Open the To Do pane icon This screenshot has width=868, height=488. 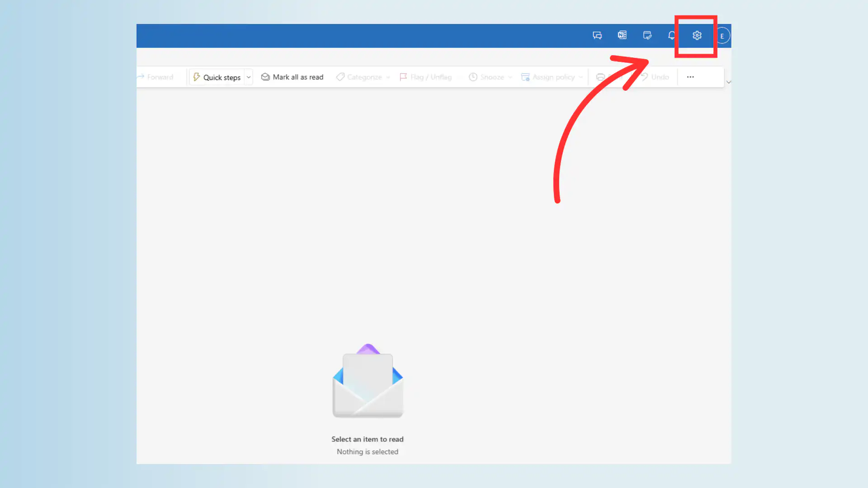(x=647, y=35)
